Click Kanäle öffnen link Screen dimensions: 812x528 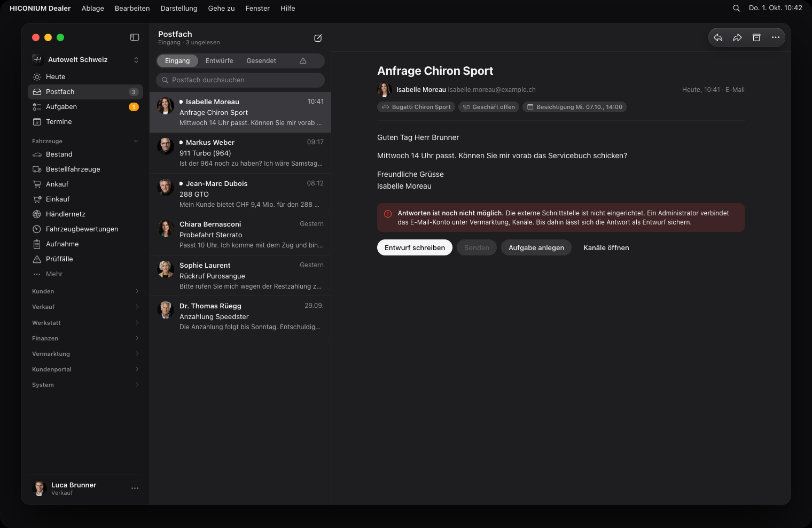click(x=606, y=247)
